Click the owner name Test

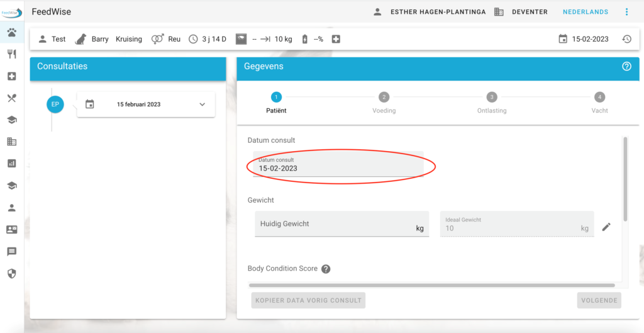coord(58,40)
